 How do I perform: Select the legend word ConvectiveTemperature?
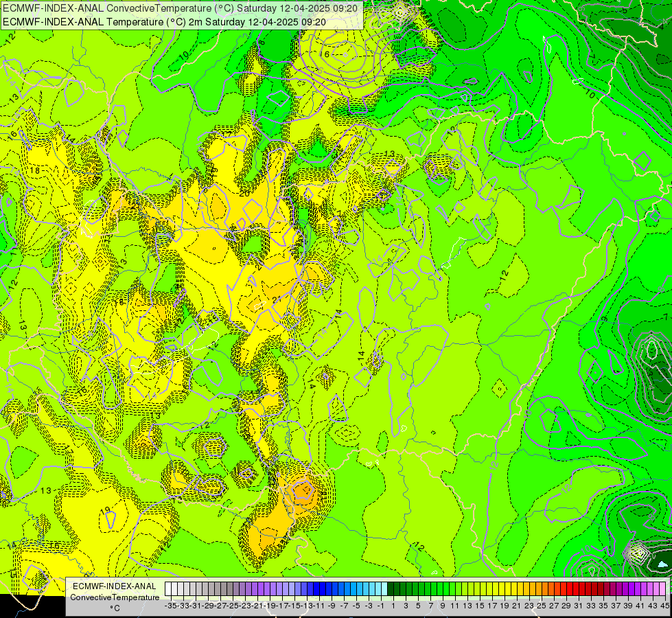115,597
